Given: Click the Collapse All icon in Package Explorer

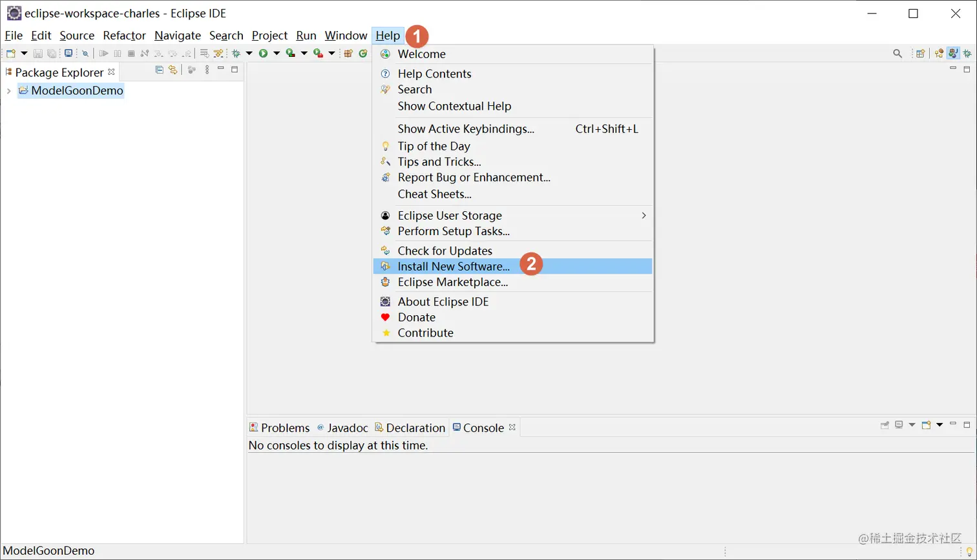Looking at the screenshot, I should pyautogui.click(x=160, y=70).
